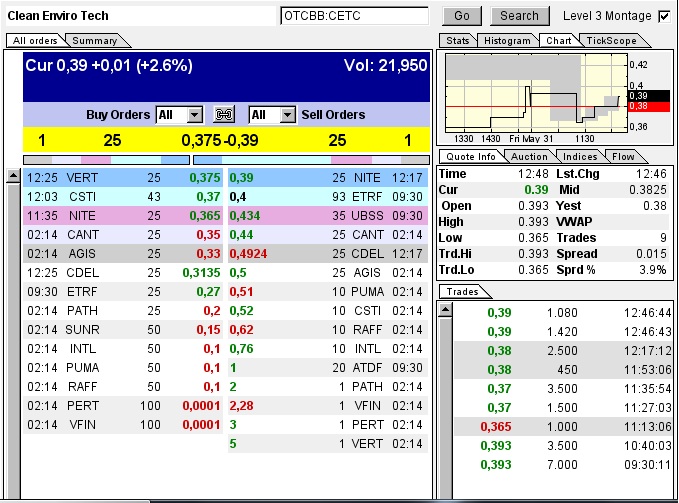Click the OTCBB:CETC symbol input field

click(x=354, y=16)
